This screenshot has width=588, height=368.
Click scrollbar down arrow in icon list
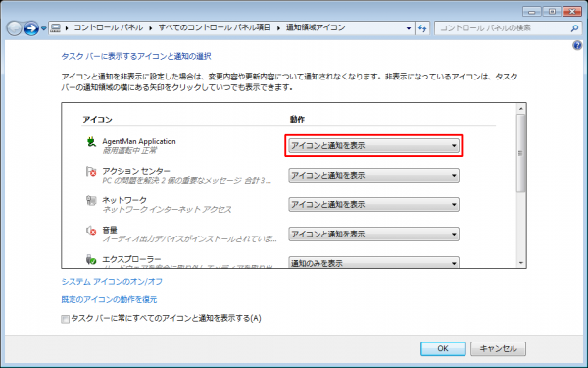pos(521,263)
